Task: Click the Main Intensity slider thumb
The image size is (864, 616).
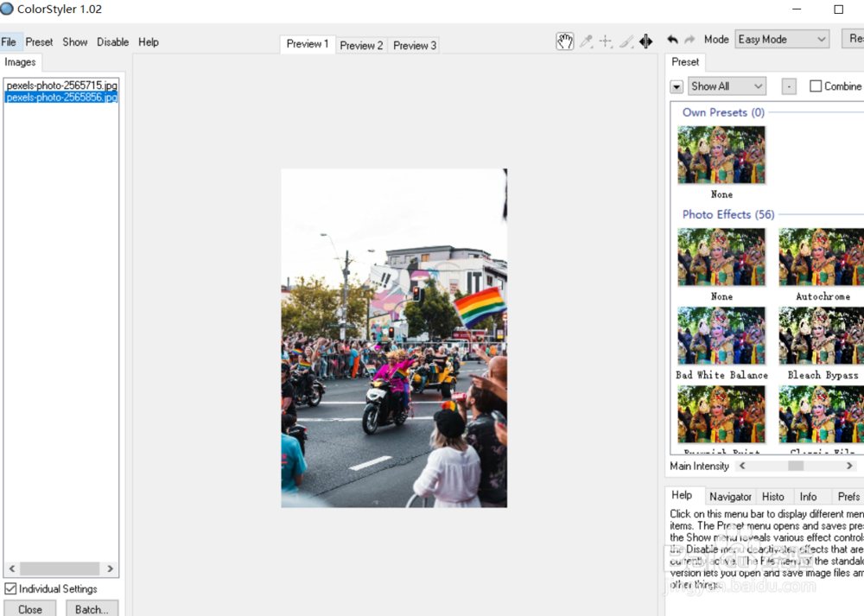Action: tap(796, 466)
